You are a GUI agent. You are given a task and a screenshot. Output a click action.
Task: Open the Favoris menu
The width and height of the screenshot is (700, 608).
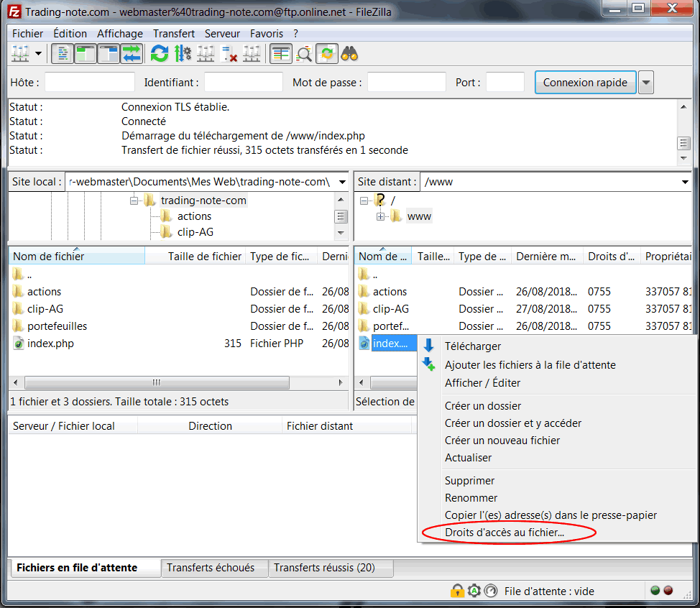[x=267, y=34]
